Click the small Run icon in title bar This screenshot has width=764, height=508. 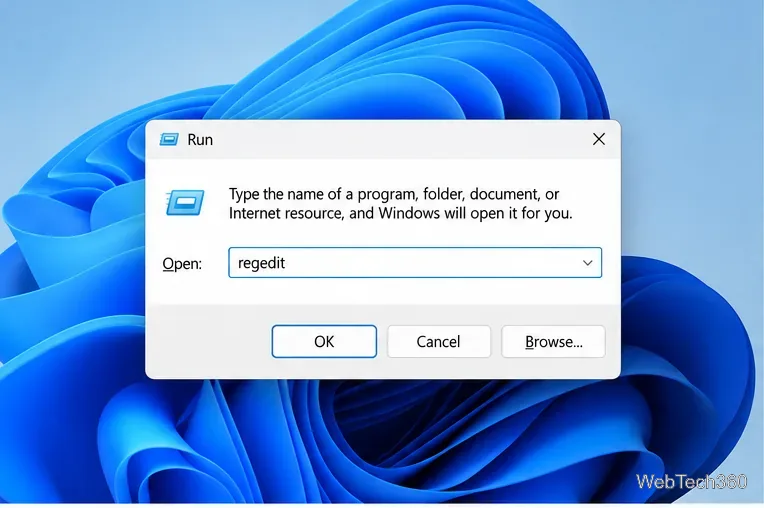point(169,140)
